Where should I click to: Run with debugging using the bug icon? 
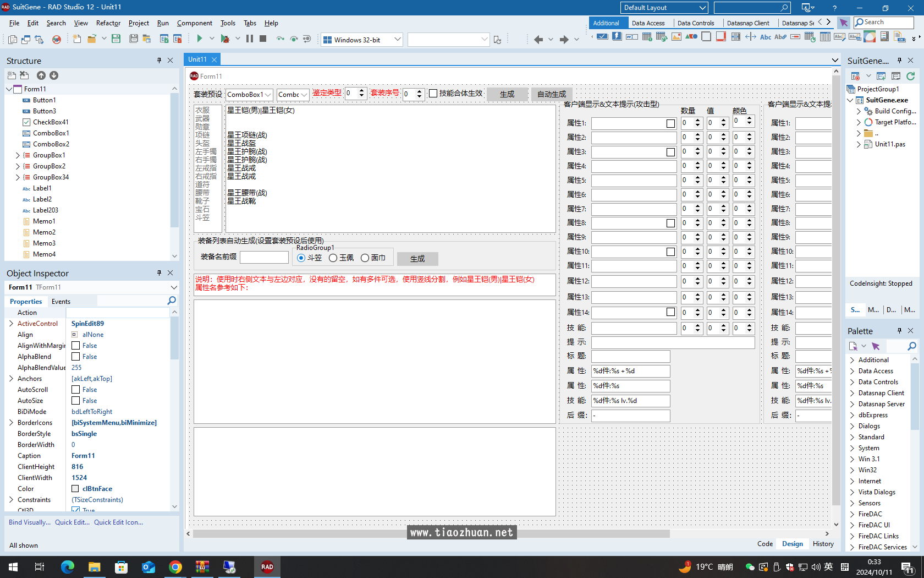225,39
